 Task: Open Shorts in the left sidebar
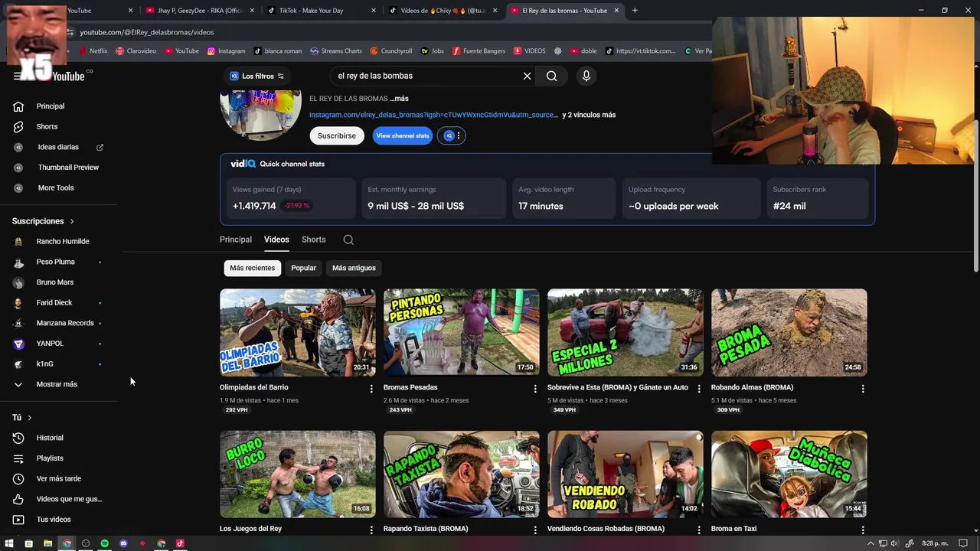click(x=47, y=126)
